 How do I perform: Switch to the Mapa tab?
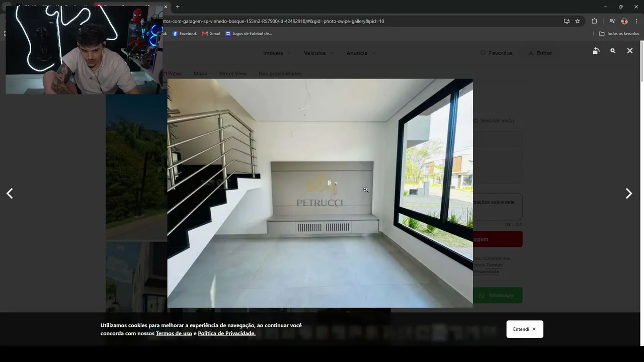[x=200, y=74]
